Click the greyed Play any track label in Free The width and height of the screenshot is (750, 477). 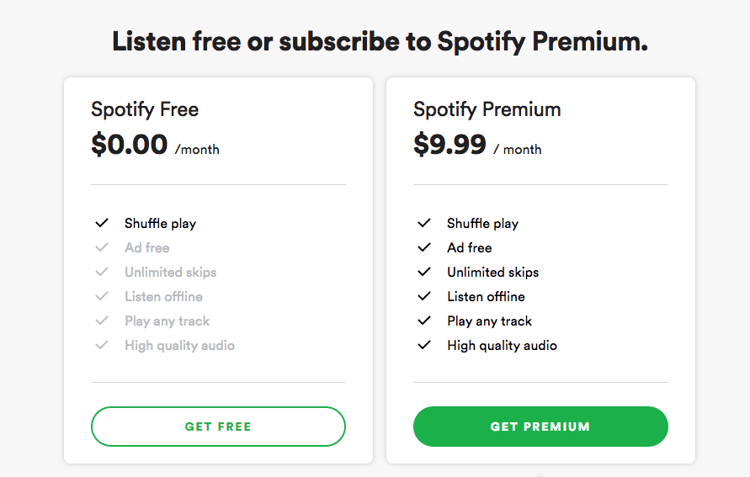pos(167,321)
